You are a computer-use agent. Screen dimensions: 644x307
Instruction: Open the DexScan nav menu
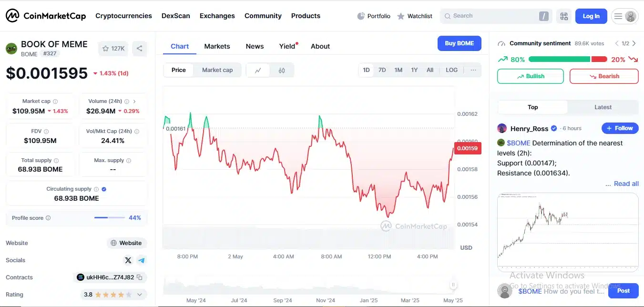[x=175, y=16]
